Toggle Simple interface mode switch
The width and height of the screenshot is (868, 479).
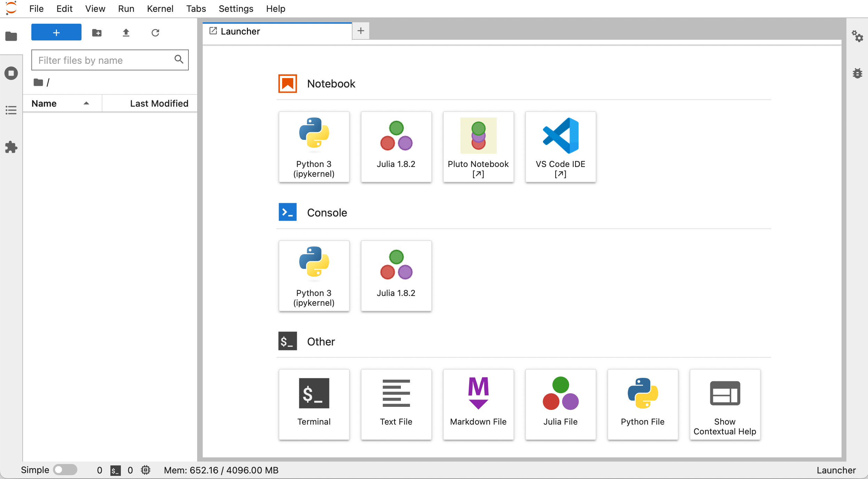[65, 470]
